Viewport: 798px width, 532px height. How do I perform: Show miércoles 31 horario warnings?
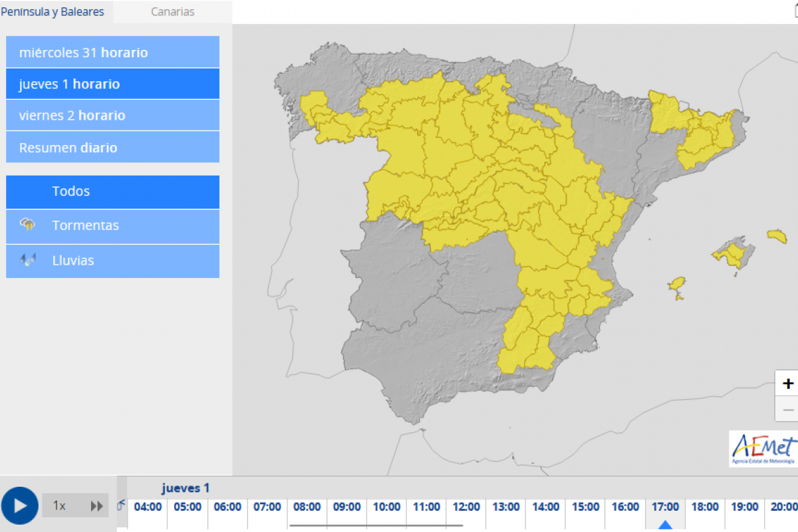click(112, 53)
